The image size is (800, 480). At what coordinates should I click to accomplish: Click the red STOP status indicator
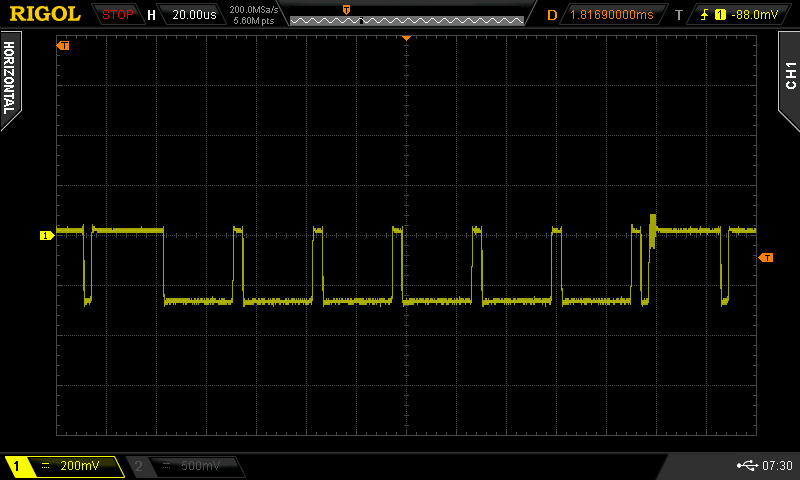(117, 15)
